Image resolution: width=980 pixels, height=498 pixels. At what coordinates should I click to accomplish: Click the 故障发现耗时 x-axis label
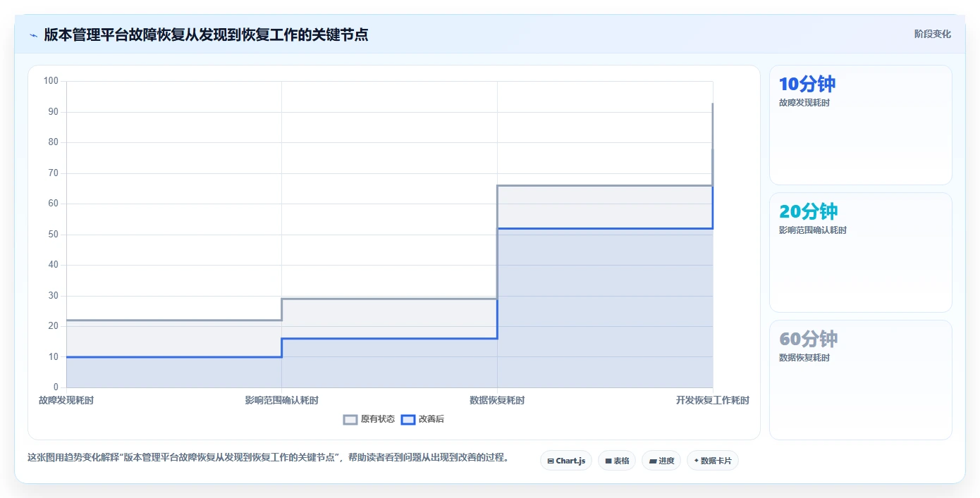(66, 400)
